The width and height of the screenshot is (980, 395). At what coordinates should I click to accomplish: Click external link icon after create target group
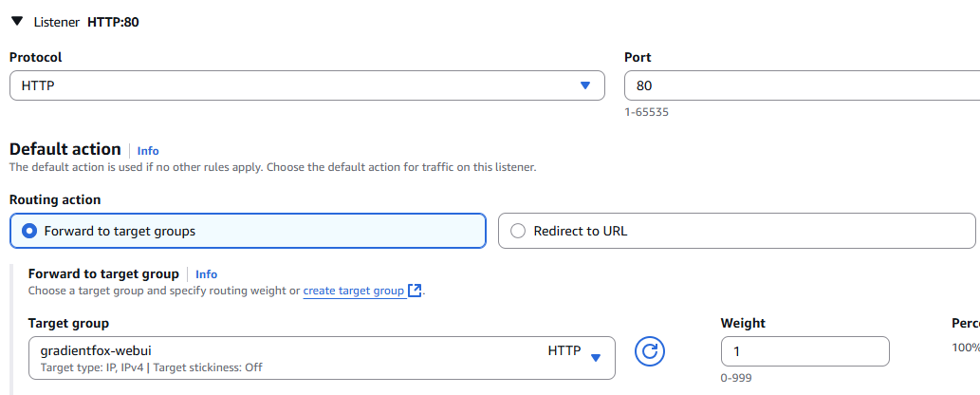pos(414,292)
